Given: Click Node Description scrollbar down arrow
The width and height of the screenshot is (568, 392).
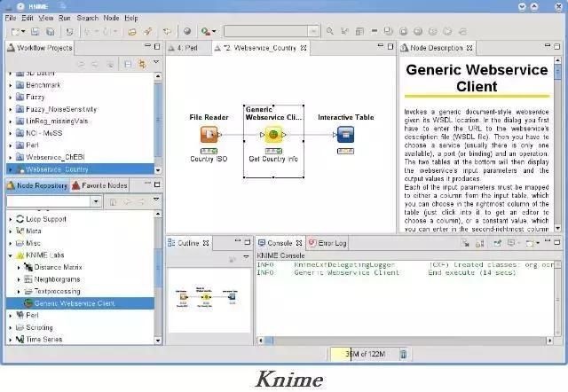Looking at the screenshot, I should (x=558, y=229).
